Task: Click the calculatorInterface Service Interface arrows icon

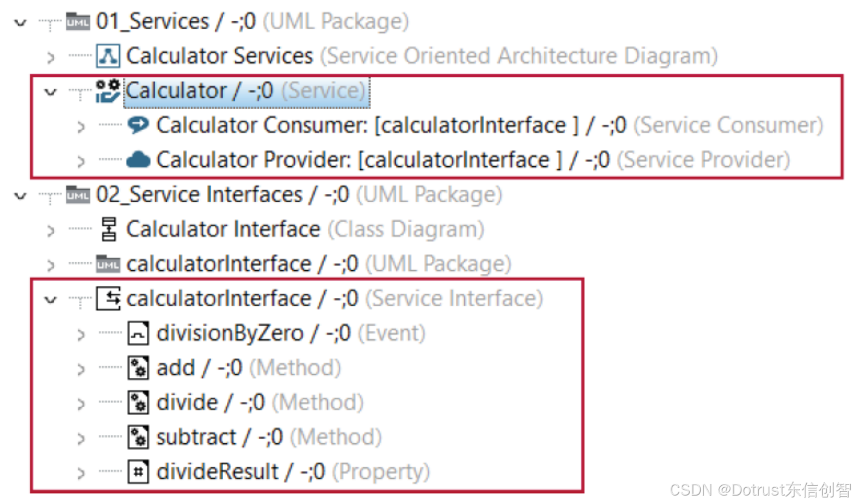Action: tap(108, 299)
